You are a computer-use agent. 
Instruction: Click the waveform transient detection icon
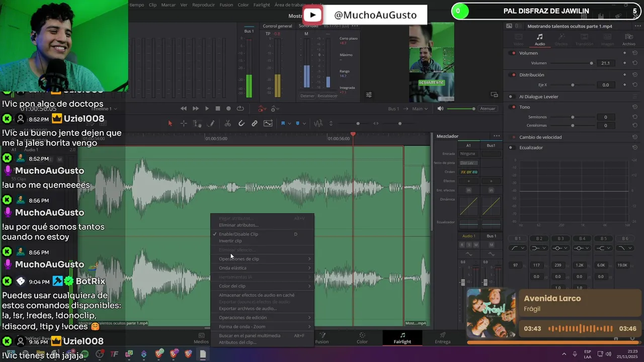pos(318,123)
